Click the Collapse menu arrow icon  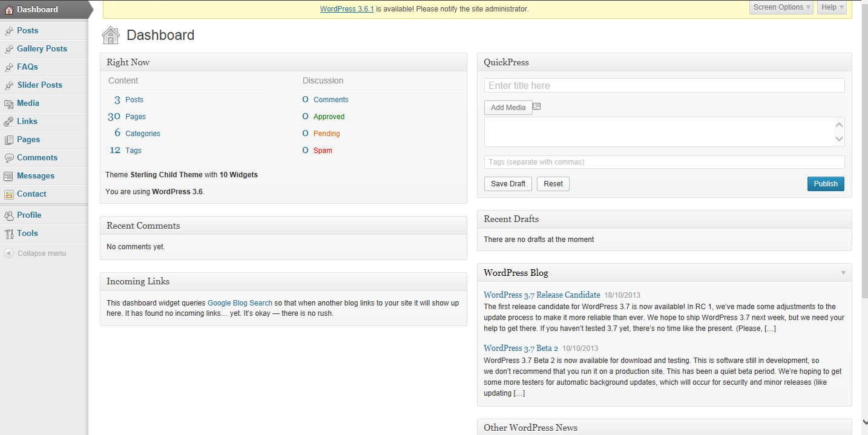pos(8,253)
